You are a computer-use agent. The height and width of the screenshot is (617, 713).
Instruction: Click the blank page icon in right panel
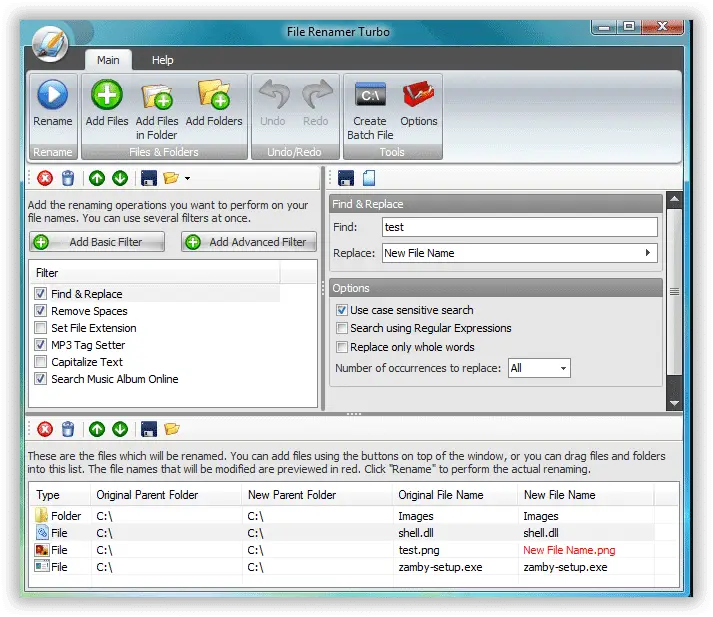click(369, 178)
